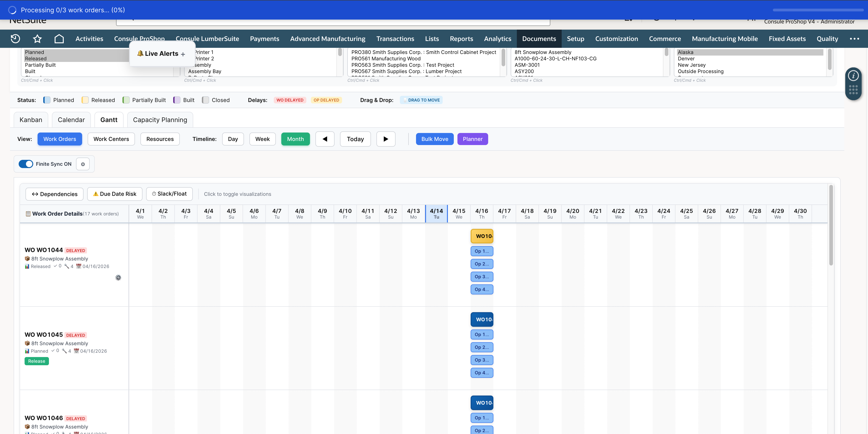The width and height of the screenshot is (868, 434).
Task: Open the Quality menu
Action: [x=827, y=39]
